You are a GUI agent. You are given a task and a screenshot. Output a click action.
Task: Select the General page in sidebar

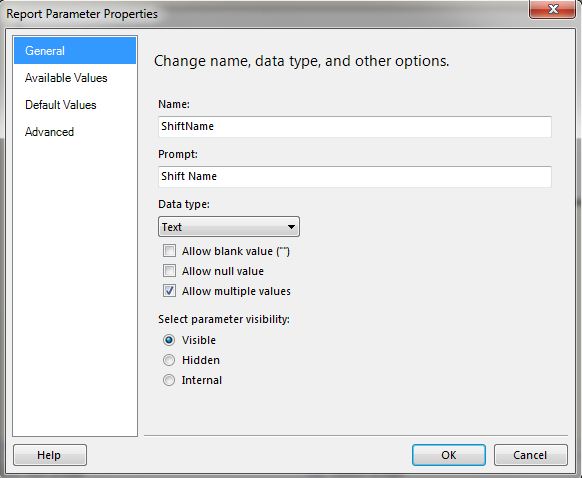point(75,50)
